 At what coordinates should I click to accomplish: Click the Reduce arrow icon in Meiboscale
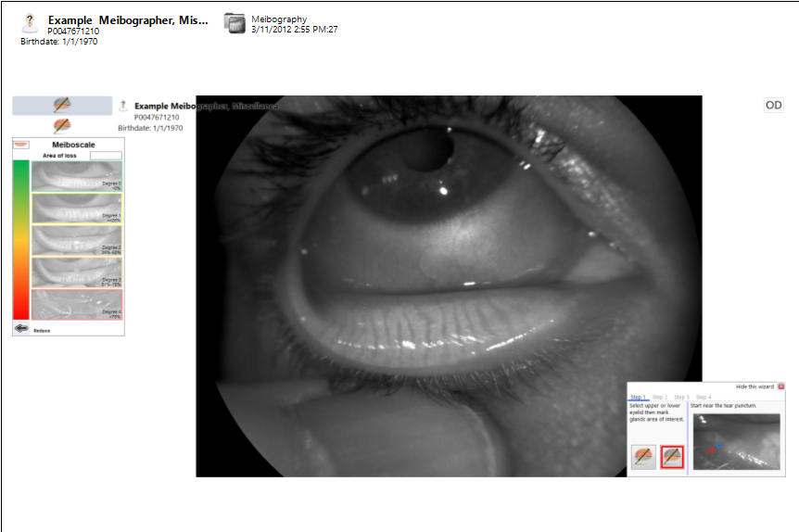(22, 329)
